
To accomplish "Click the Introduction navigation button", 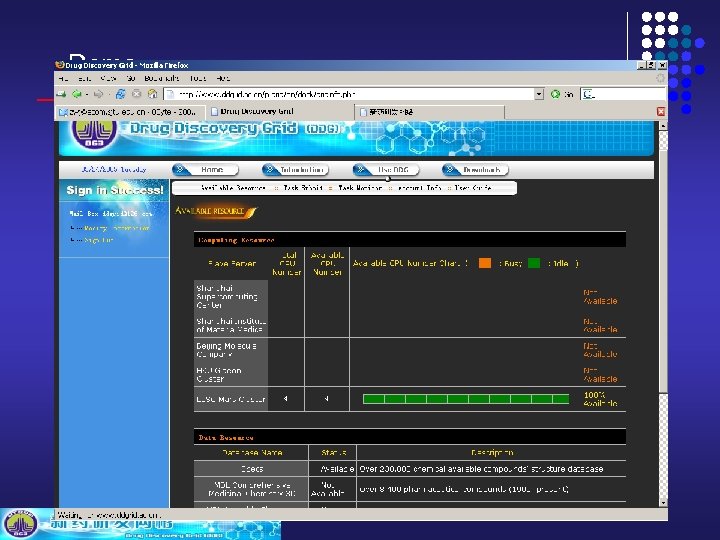I will point(296,170).
